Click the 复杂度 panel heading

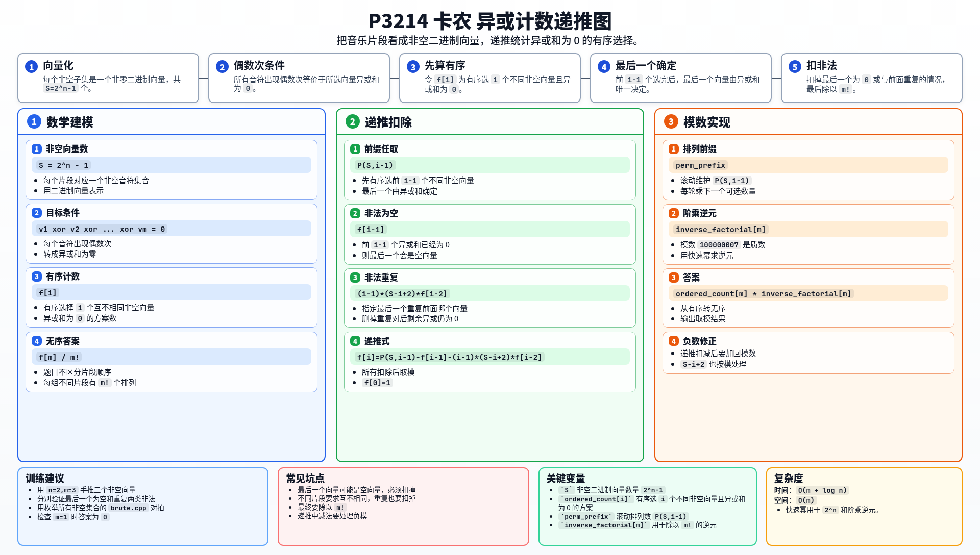[x=789, y=478]
